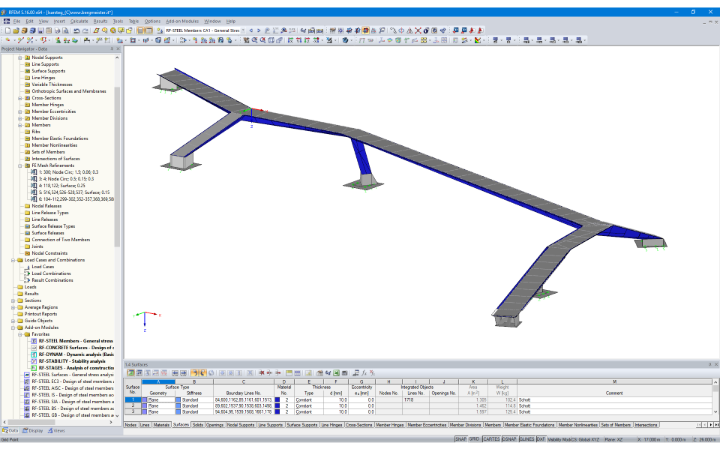This screenshot has height=450, width=720.
Task: Collapse the Favorites tree node
Action: [20, 334]
